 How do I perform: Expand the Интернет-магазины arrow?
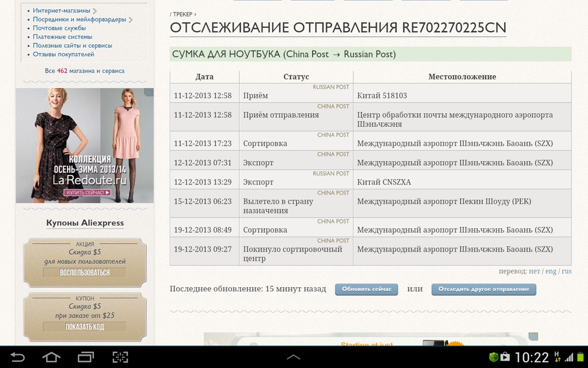(95, 11)
